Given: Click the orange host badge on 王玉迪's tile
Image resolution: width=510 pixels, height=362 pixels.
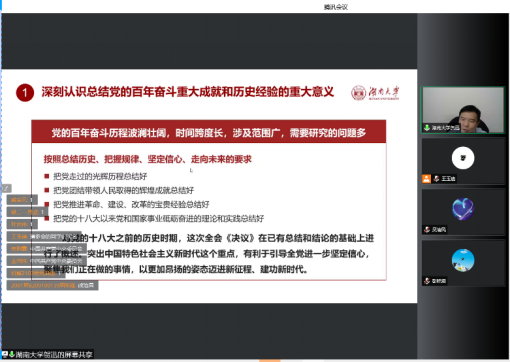Looking at the screenshot, I should pos(426,179).
